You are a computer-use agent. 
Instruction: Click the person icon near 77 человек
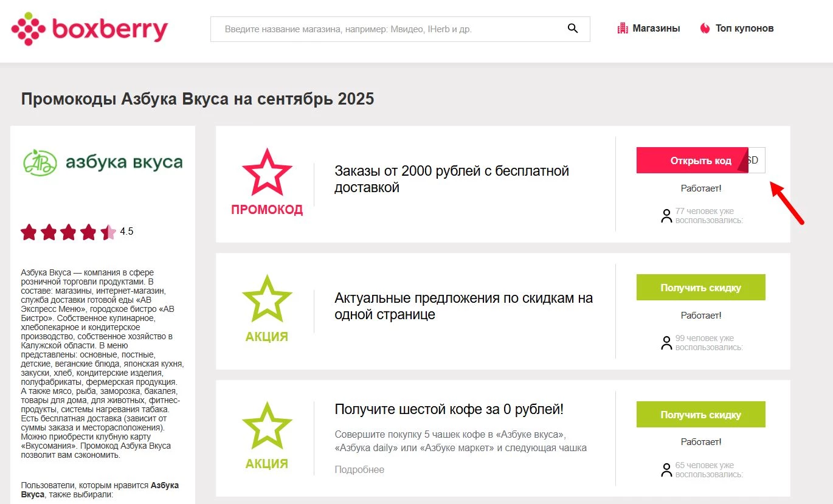[666, 216]
